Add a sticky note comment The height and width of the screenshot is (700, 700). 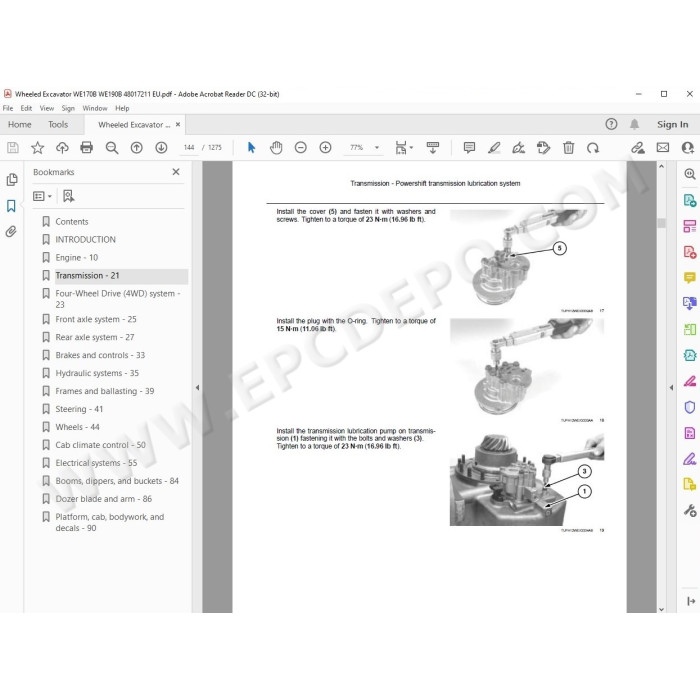point(469,148)
